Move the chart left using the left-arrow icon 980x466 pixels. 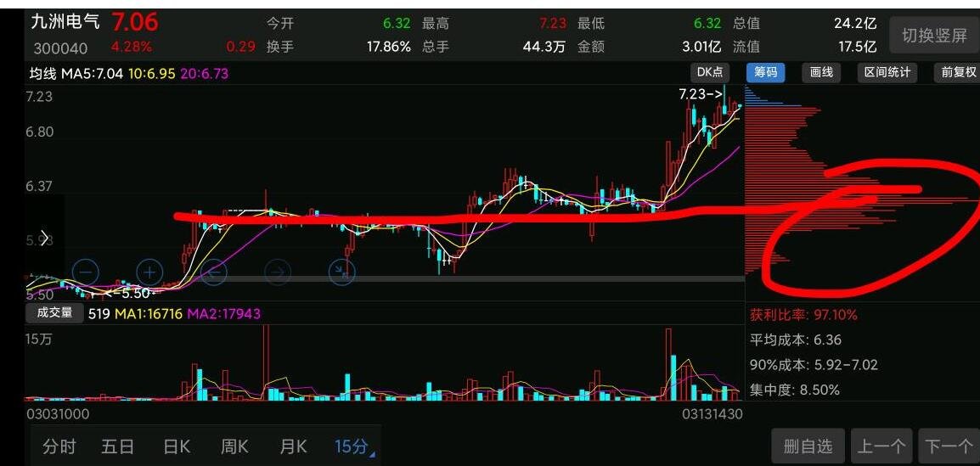coord(214,272)
